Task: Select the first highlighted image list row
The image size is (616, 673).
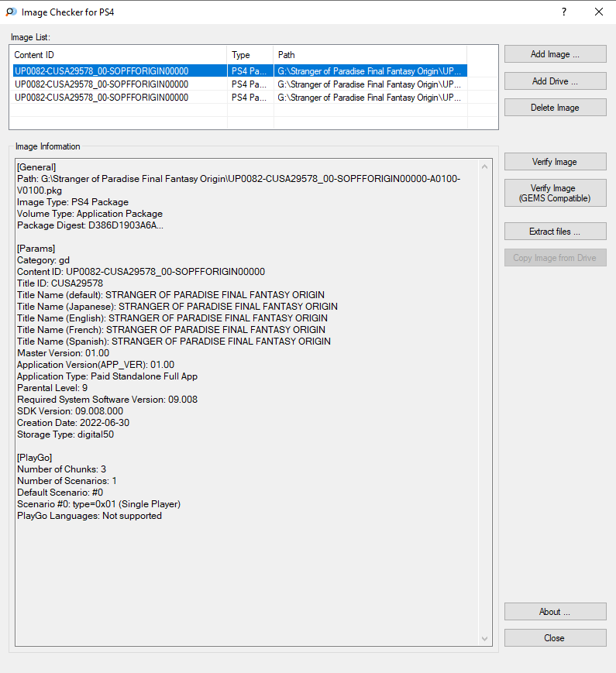Action: pos(239,70)
